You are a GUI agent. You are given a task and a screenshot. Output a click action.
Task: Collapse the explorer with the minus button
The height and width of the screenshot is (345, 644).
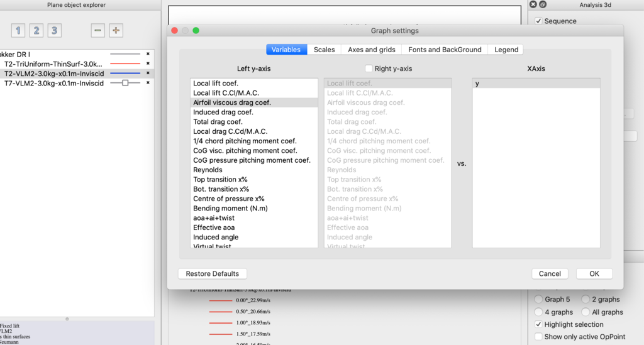pyautogui.click(x=97, y=31)
